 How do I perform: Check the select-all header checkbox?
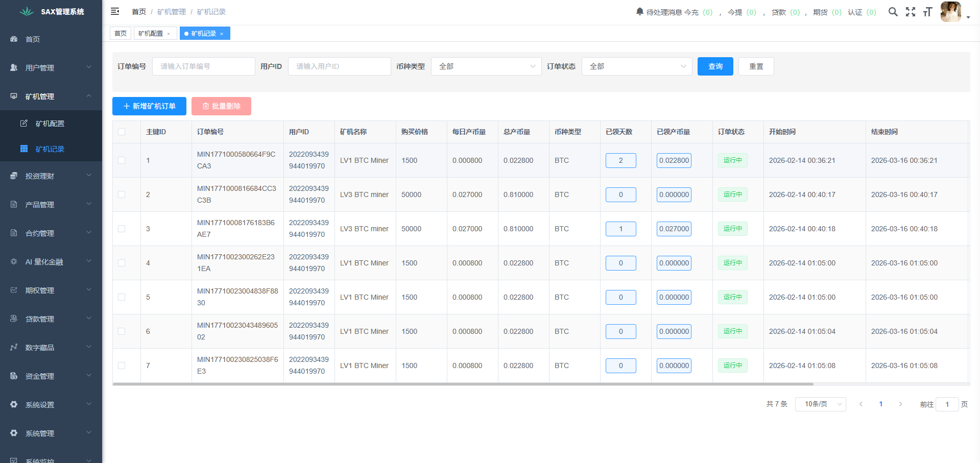tap(122, 132)
